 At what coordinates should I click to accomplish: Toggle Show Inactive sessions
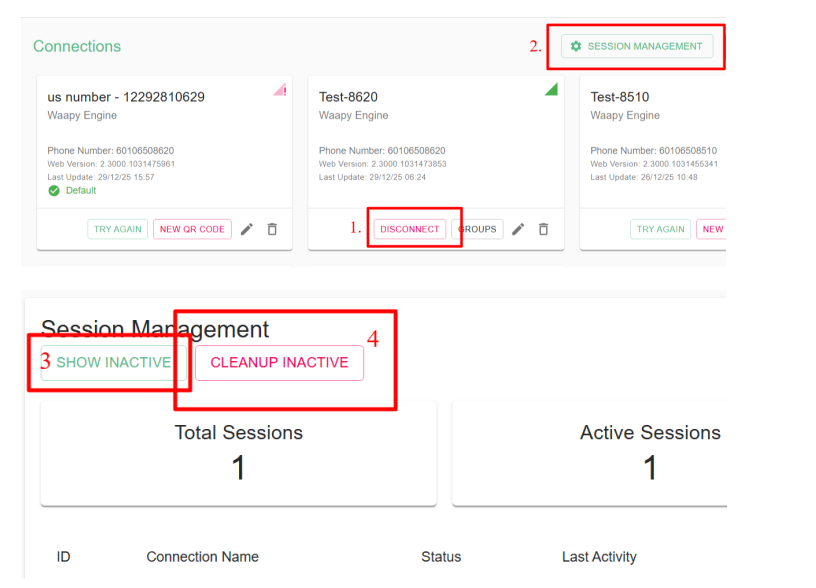[x=112, y=362]
